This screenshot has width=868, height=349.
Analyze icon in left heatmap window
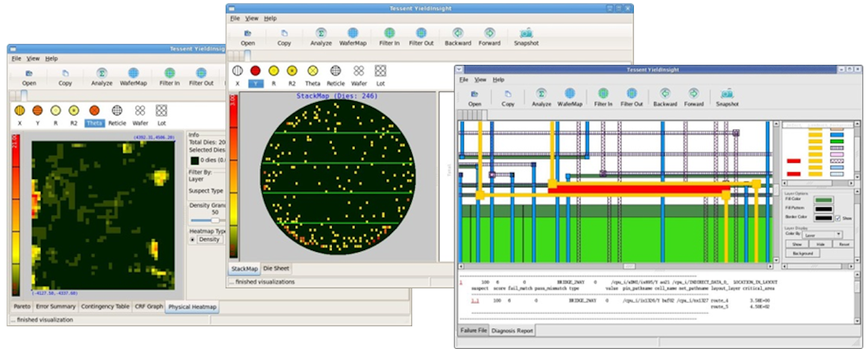click(x=102, y=73)
